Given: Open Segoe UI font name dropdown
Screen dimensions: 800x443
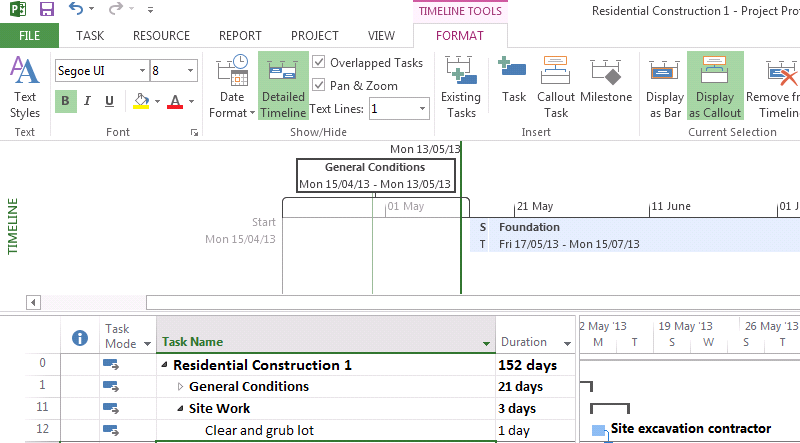Looking at the screenshot, I should (x=141, y=71).
